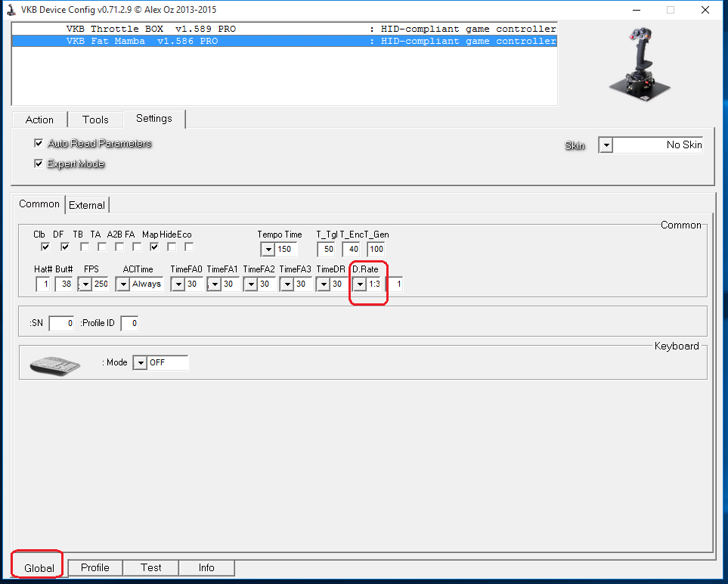Switch to the Action tab

click(39, 120)
